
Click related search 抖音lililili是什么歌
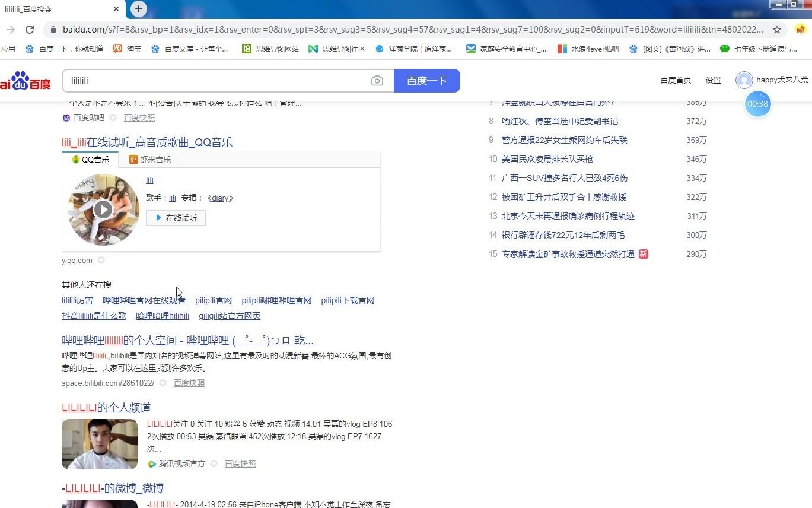coord(94,316)
